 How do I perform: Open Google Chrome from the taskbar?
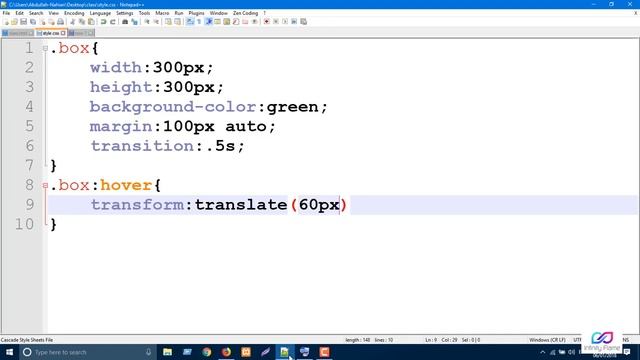pos(207,352)
